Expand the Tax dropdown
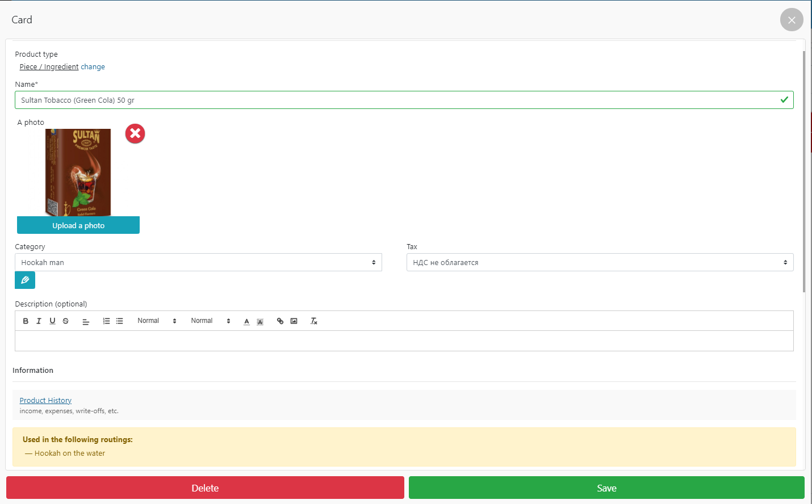The image size is (812, 504). pyautogui.click(x=600, y=262)
